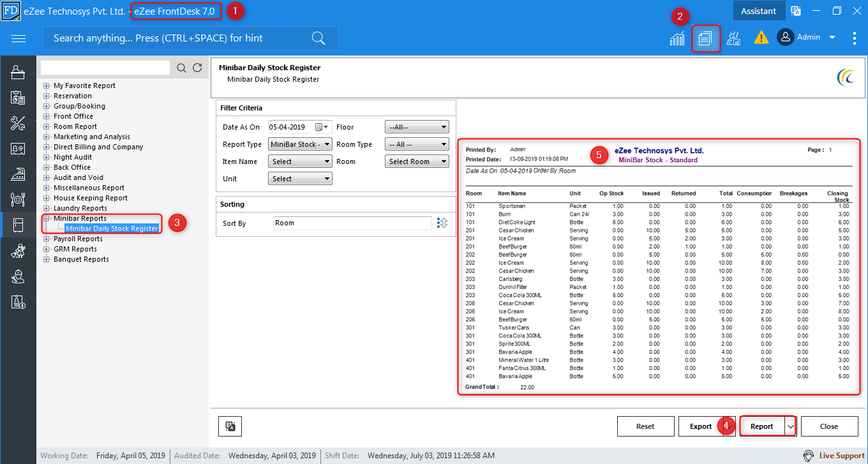The image size is (868, 464).
Task: Toggle the sort order icon beside Room
Action: (442, 223)
